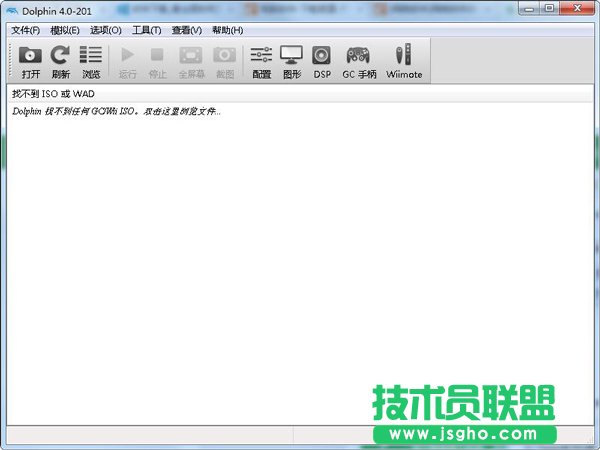Start emulation with the 运行 play icon
The width and height of the screenshot is (600, 450).
127,62
